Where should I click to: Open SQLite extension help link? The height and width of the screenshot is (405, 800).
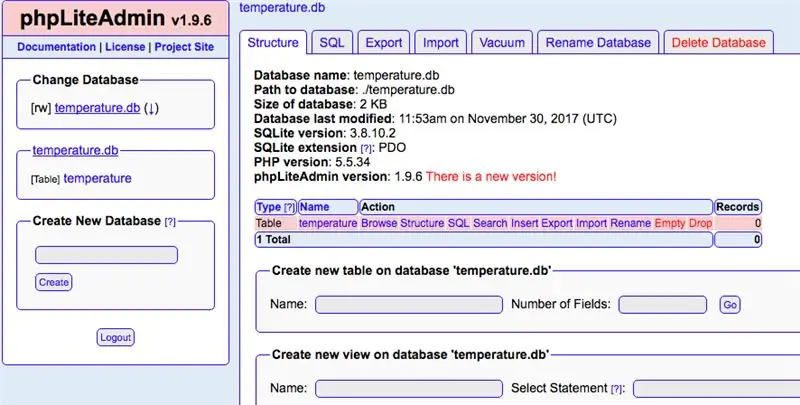point(365,148)
